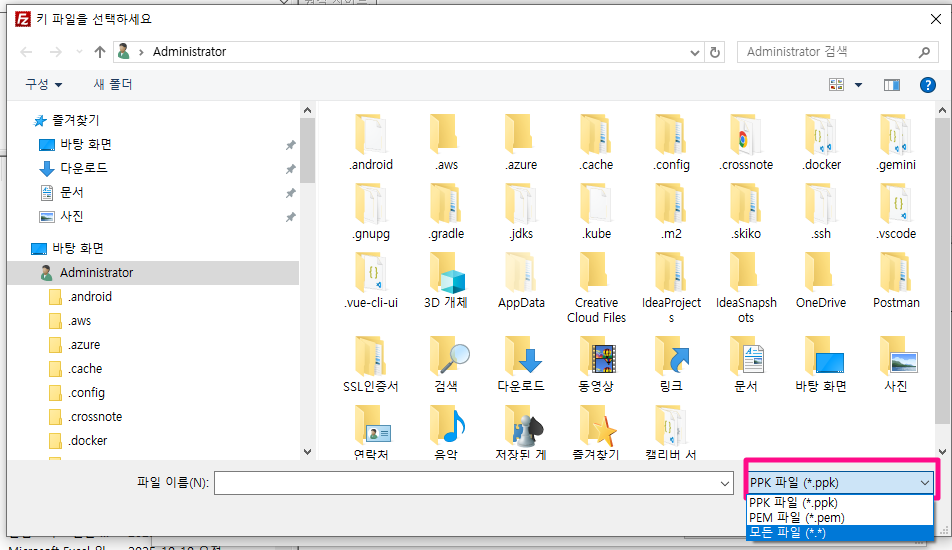
Task: Select the IdeaSnapshots folder icon
Action: [746, 273]
